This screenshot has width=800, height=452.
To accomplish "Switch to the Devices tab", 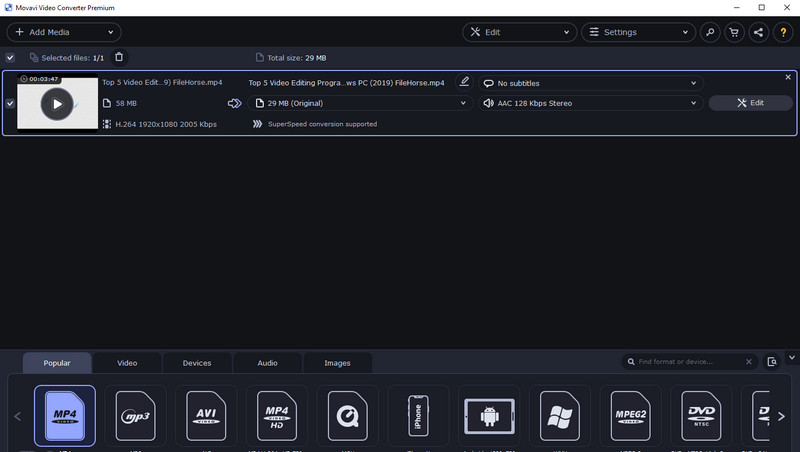I will [x=197, y=363].
